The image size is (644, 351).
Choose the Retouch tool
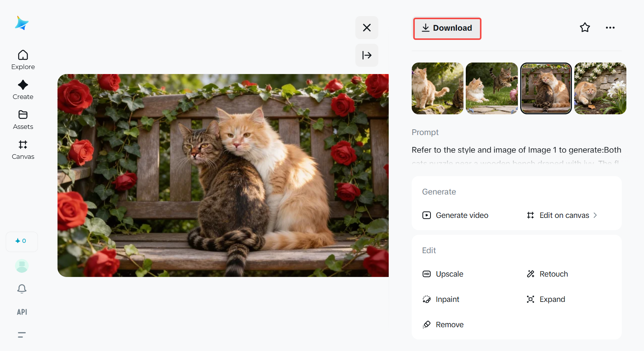(547, 274)
